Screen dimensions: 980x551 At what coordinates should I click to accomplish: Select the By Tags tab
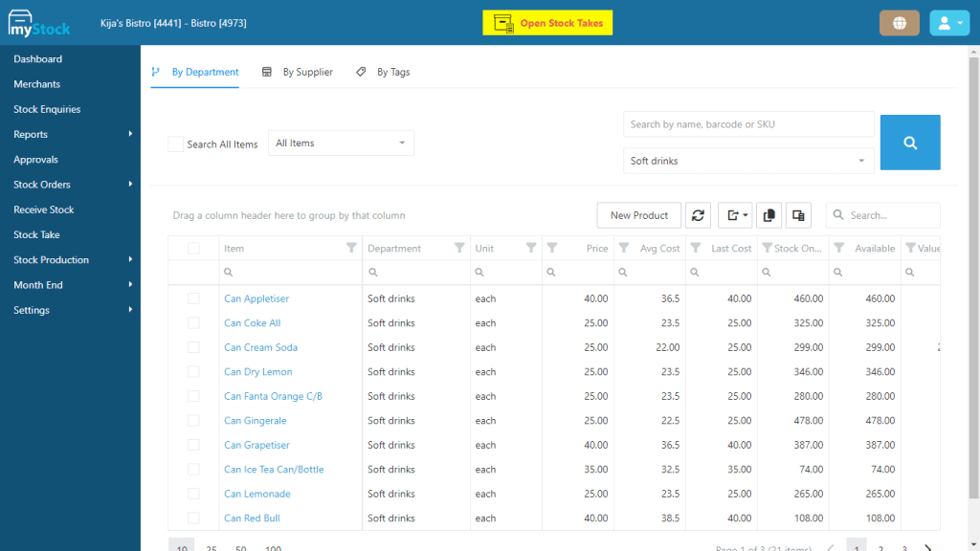point(391,72)
